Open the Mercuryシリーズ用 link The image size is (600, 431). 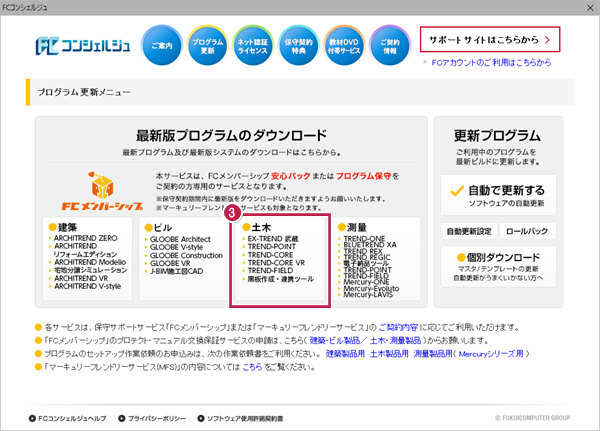coord(491,354)
